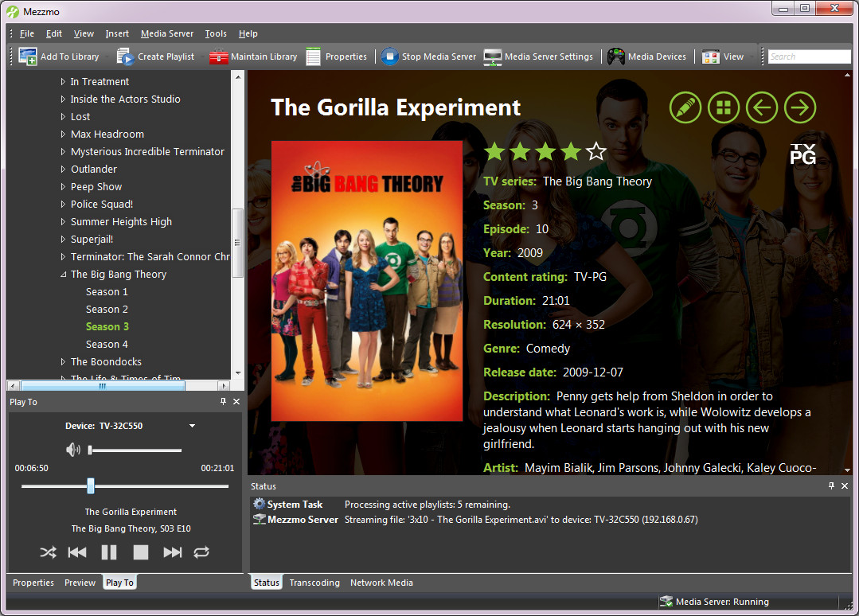The height and width of the screenshot is (616, 859).
Task: Click the fifth empty rating star
Action: (596, 151)
